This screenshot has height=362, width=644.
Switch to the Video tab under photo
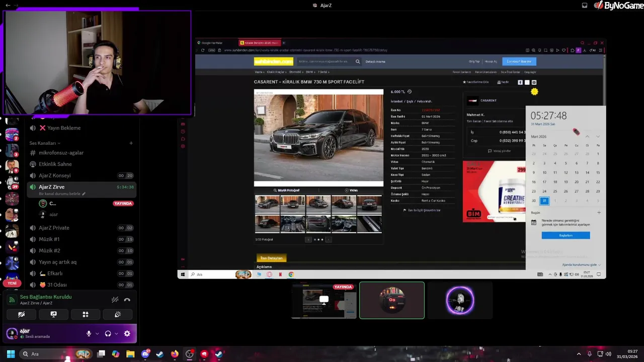tap(351, 191)
